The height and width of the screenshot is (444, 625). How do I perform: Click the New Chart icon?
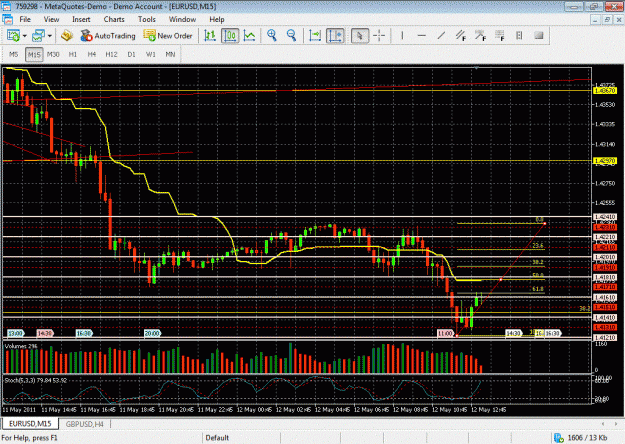click(x=13, y=36)
